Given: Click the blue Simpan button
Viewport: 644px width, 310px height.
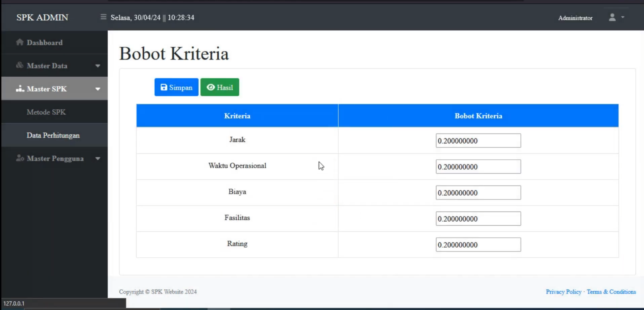Looking at the screenshot, I should (176, 87).
